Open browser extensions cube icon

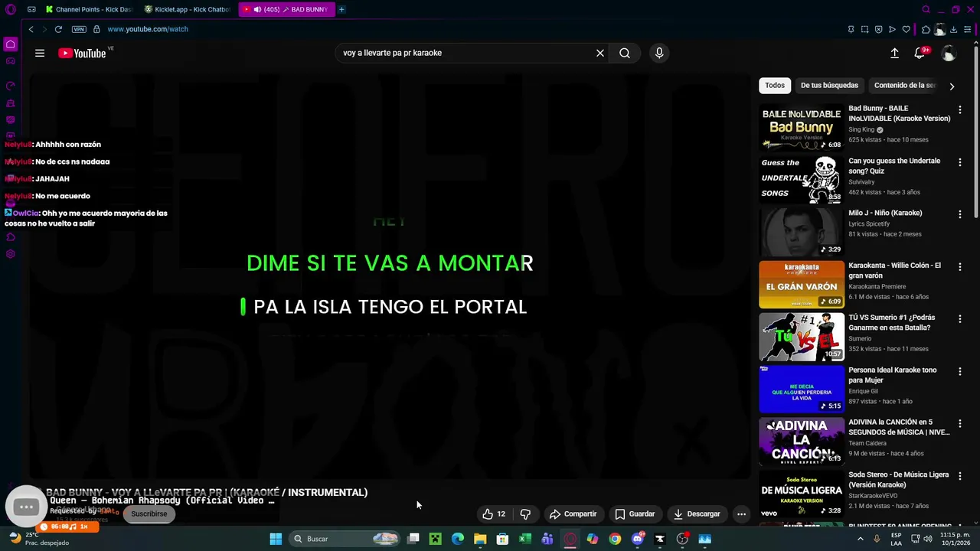(926, 29)
